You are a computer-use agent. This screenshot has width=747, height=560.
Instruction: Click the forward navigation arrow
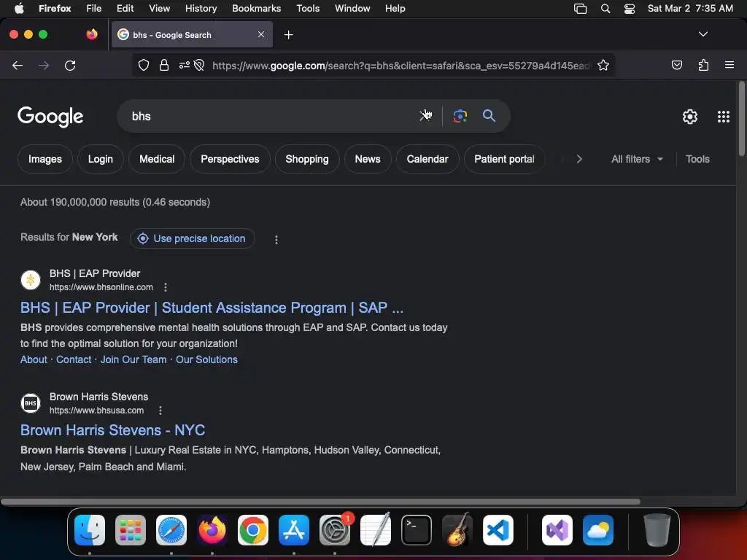coord(44,65)
